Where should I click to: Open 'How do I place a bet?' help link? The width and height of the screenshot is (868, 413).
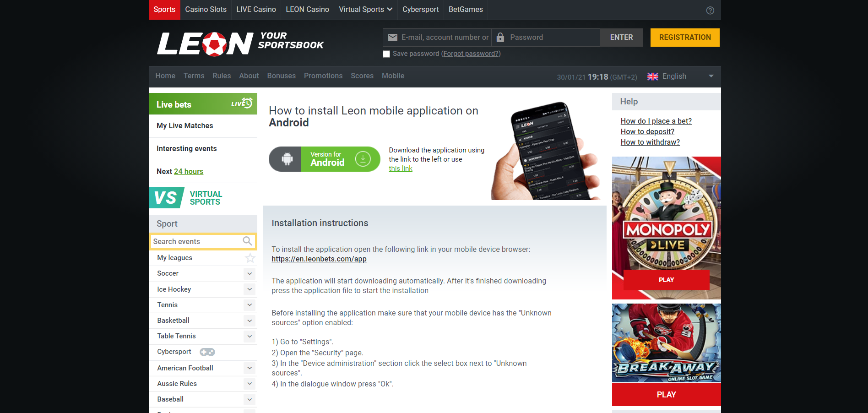click(656, 121)
